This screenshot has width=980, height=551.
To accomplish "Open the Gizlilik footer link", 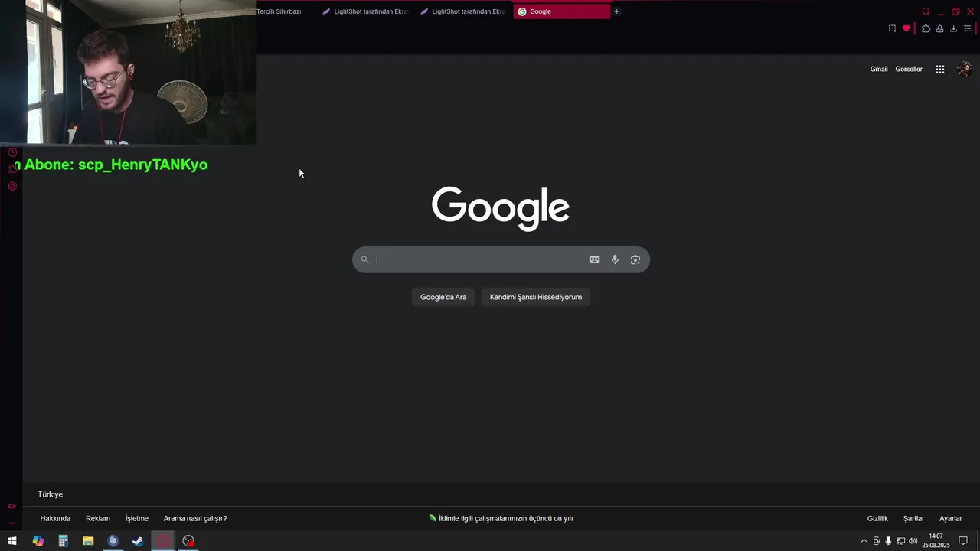I will coord(877,518).
